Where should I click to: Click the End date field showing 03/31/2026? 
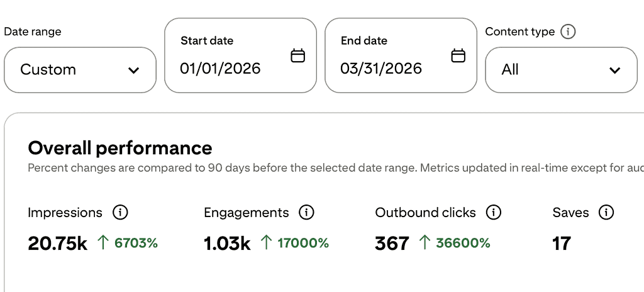[381, 68]
